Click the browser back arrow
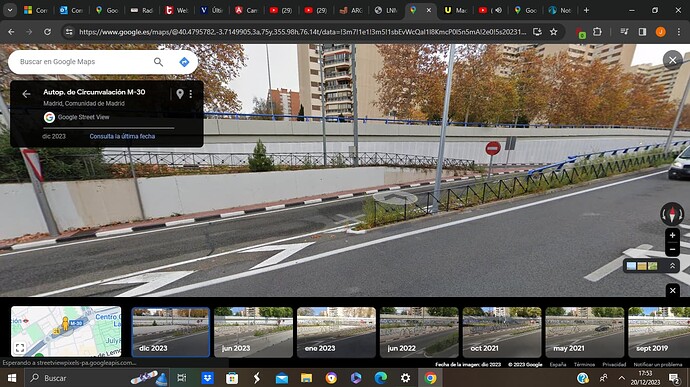This screenshot has height=387, width=690. tap(11, 32)
